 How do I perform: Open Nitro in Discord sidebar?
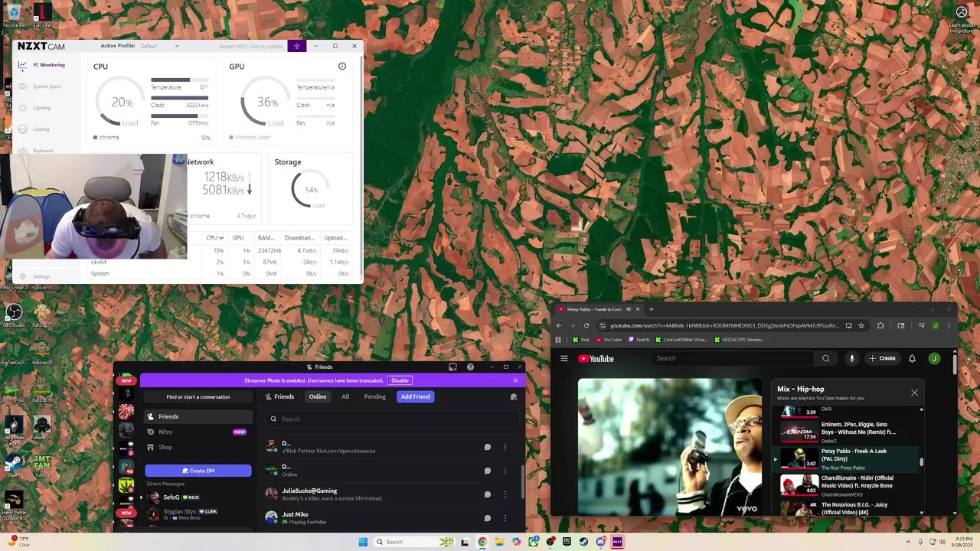[198, 432]
